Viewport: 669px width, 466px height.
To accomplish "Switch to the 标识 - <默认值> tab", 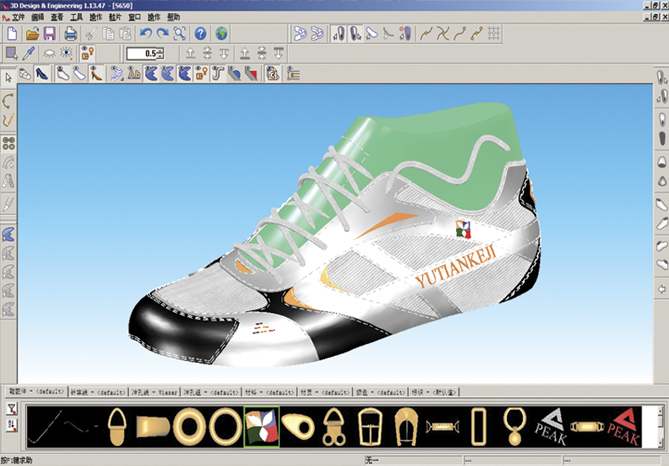I will (x=433, y=392).
